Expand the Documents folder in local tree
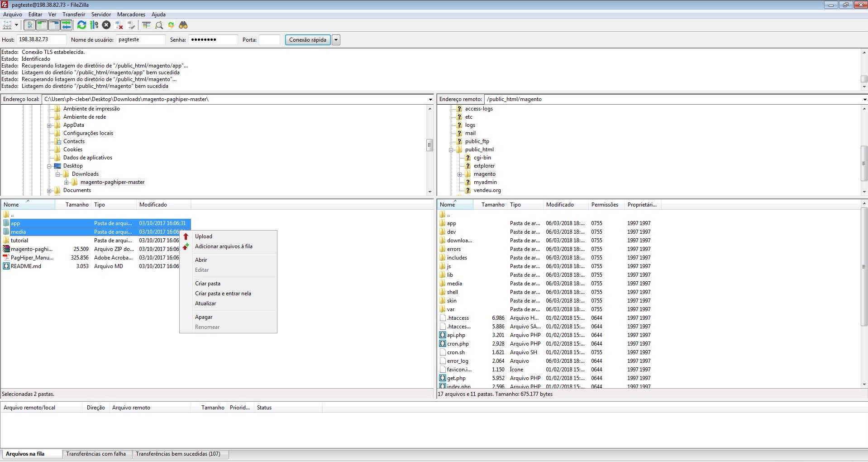This screenshot has height=462, width=868. point(49,191)
